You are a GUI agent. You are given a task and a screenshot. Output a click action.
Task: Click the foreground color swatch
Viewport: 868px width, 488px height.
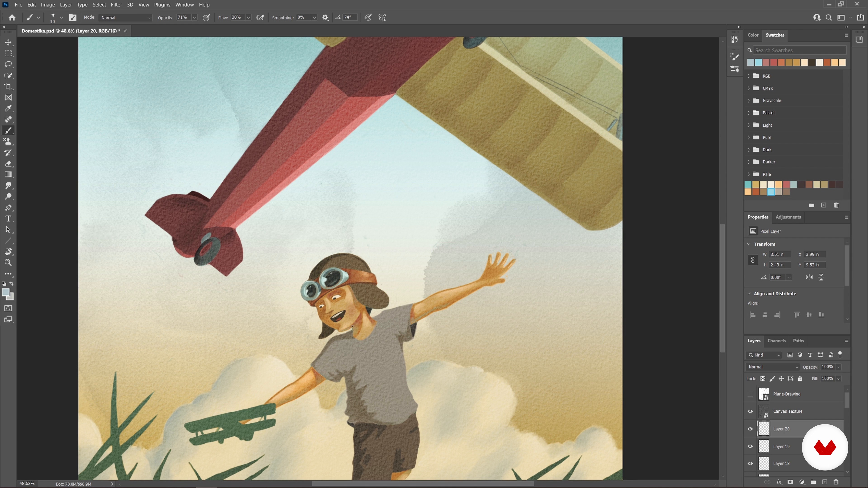(x=6, y=292)
